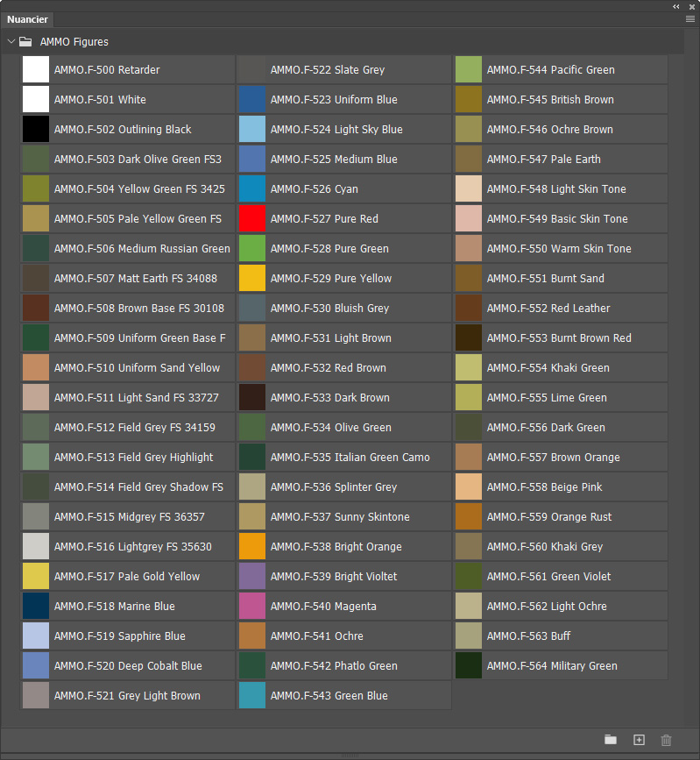Pick the F-548 Light Skin Tone swatch
700x760 pixels.
[469, 188]
